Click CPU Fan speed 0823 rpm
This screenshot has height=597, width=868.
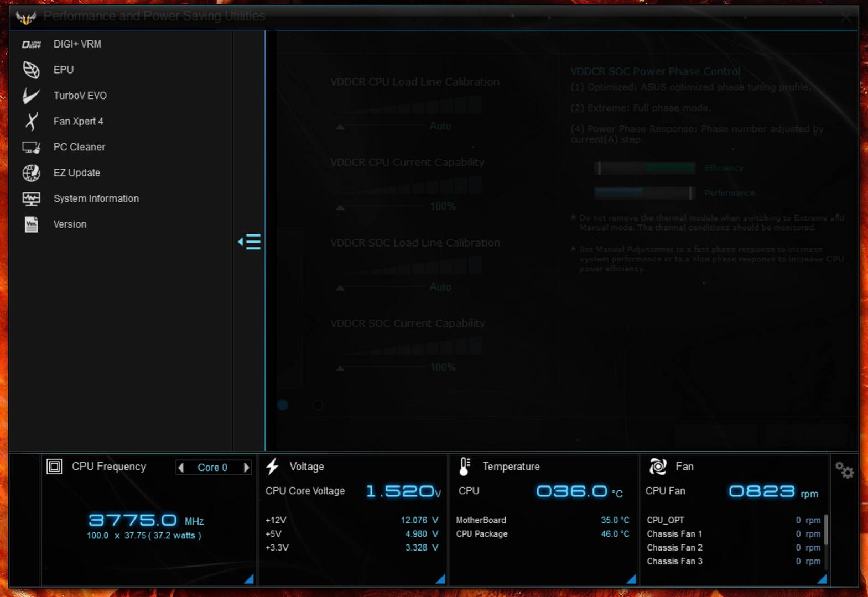click(773, 492)
